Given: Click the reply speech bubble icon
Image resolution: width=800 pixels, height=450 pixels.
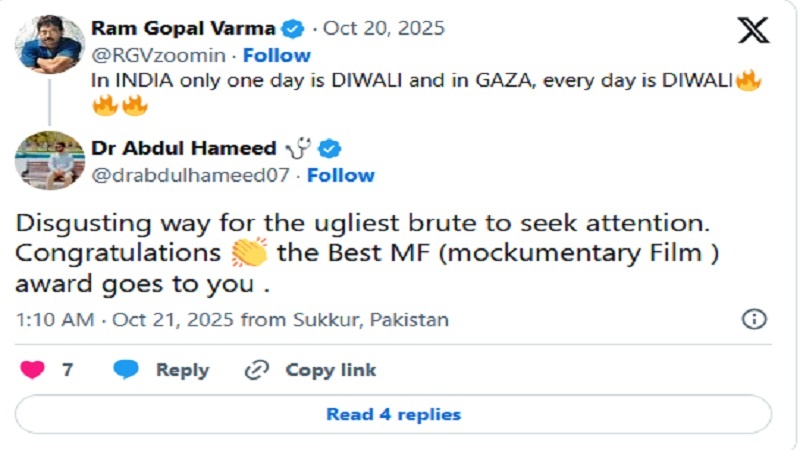Looking at the screenshot, I should (x=126, y=370).
